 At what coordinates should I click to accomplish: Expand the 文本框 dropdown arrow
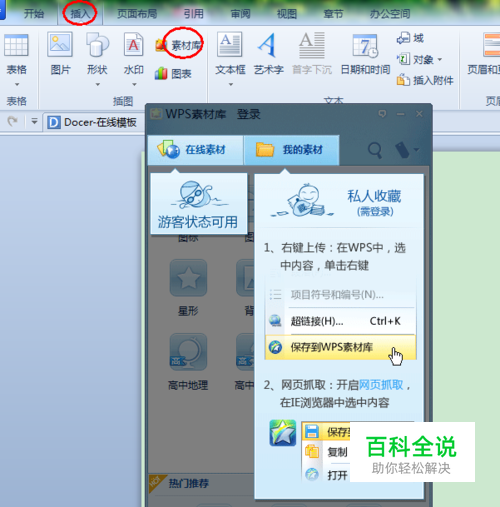[230, 84]
